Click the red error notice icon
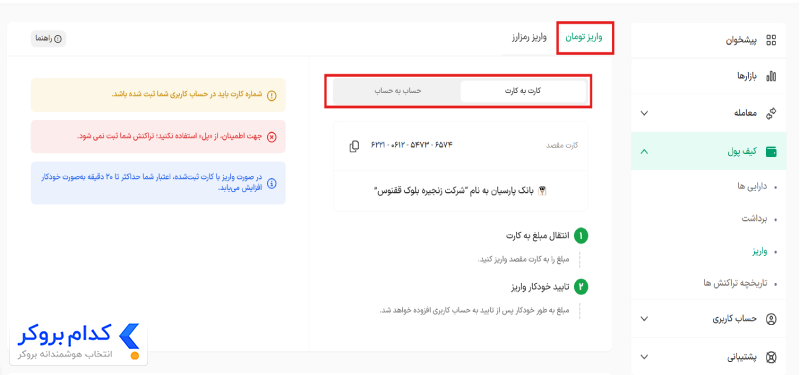800x375 pixels. [272, 137]
